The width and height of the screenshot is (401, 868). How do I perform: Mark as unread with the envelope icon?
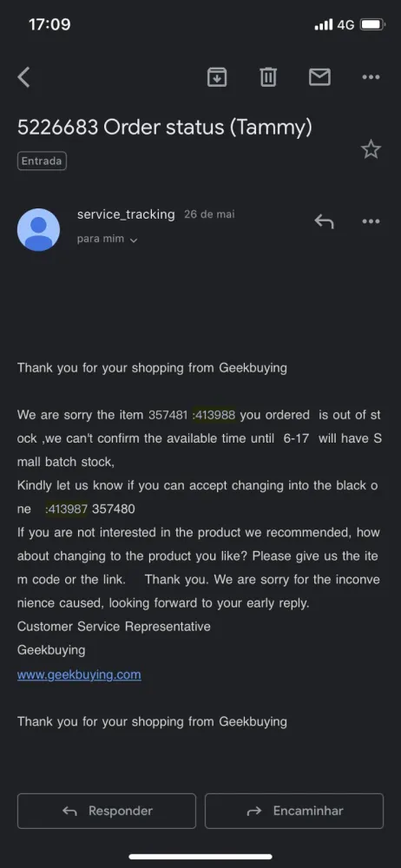point(319,77)
